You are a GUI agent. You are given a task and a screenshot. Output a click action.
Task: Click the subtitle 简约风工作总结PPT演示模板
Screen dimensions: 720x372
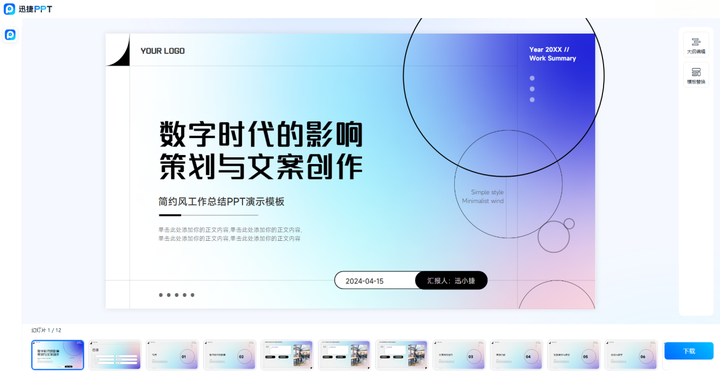(222, 202)
